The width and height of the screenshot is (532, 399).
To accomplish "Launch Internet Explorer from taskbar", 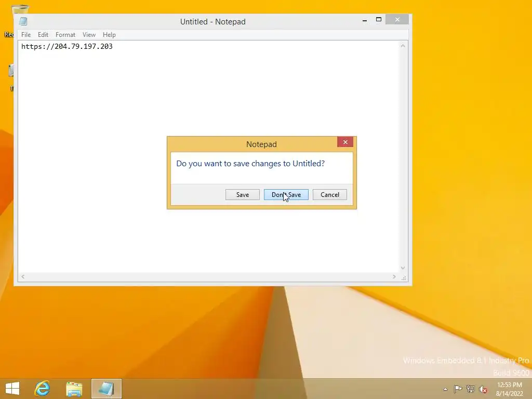I will (x=43, y=389).
